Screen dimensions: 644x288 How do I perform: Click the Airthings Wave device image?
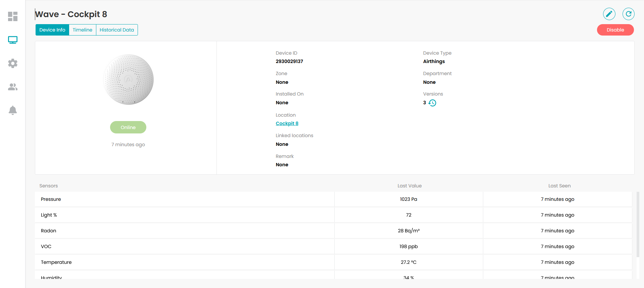129,79
